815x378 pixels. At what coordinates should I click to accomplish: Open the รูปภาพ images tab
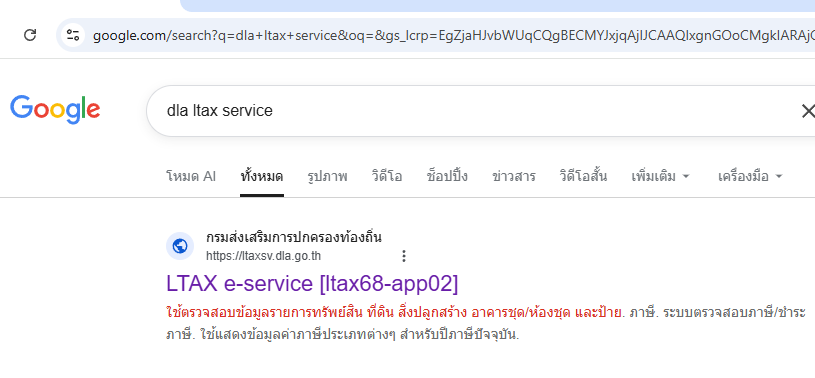(x=327, y=176)
